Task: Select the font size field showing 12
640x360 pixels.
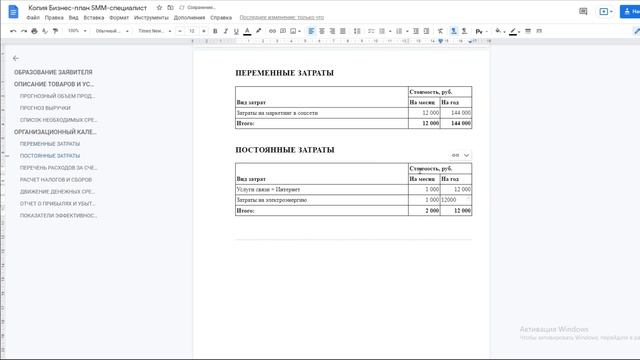Action: click(x=192, y=31)
